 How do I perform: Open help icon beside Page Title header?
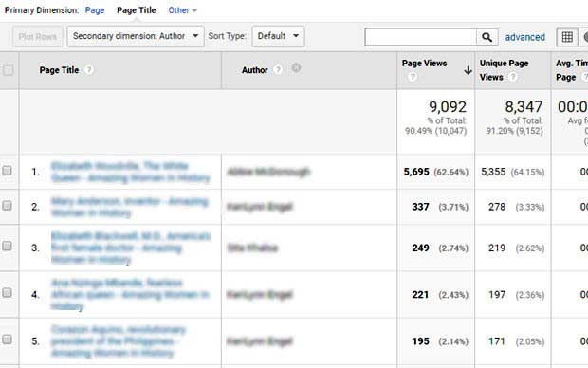pyautogui.click(x=89, y=70)
